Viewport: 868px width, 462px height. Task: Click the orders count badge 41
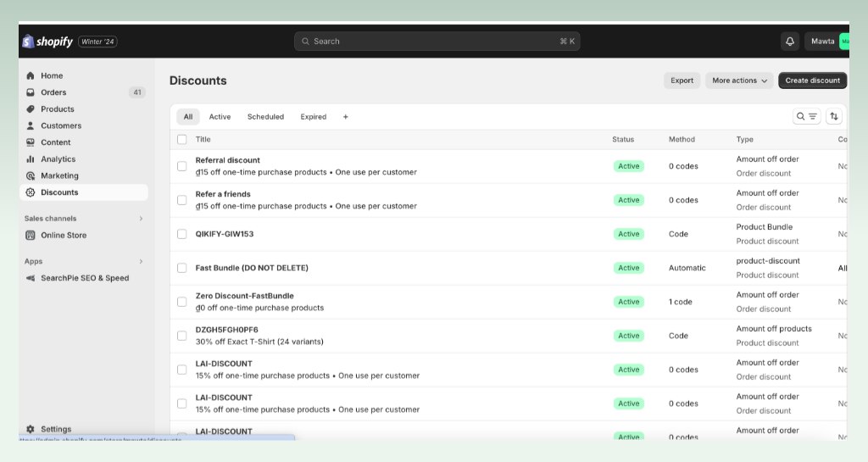pos(137,92)
